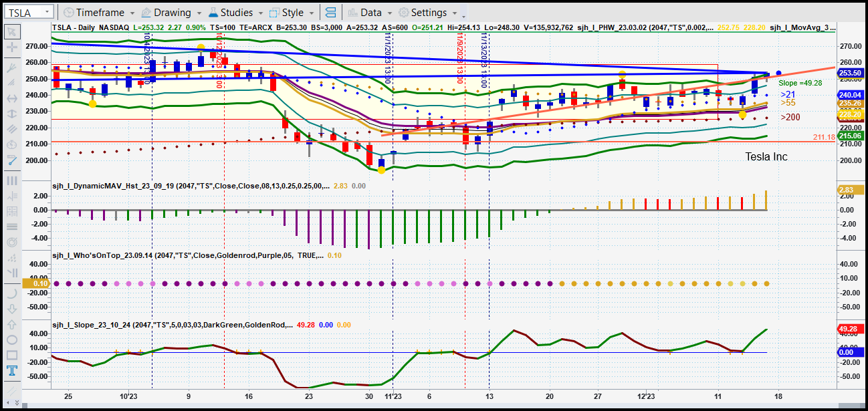The width and height of the screenshot is (868, 411).
Task: Expand the Settings dropdown arrow
Action: (x=454, y=13)
